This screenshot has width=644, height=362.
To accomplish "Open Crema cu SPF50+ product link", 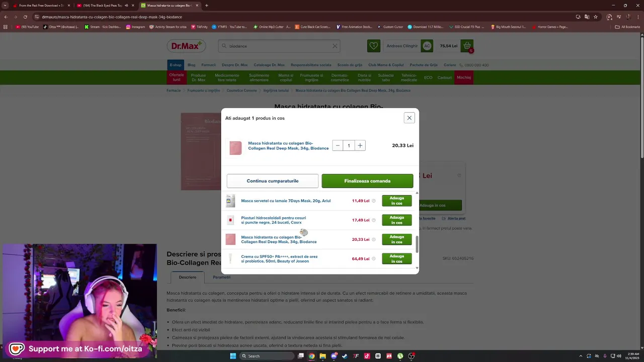I will point(279,259).
